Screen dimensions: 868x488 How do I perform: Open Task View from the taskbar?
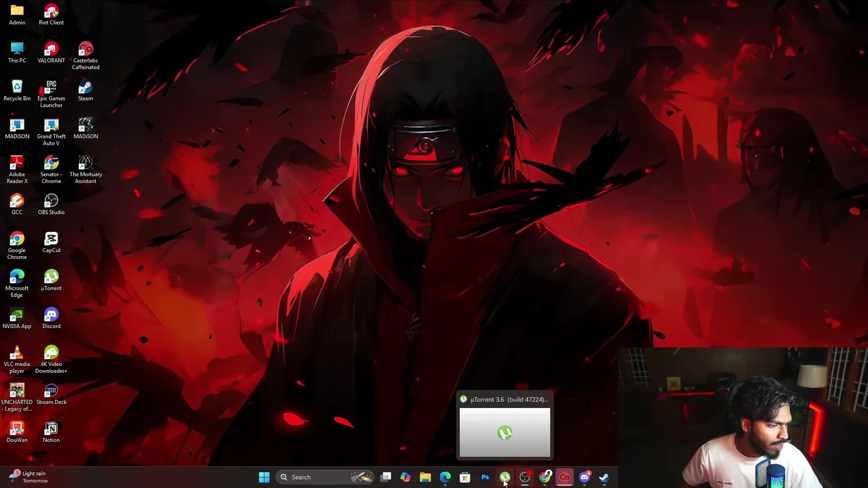click(386, 477)
